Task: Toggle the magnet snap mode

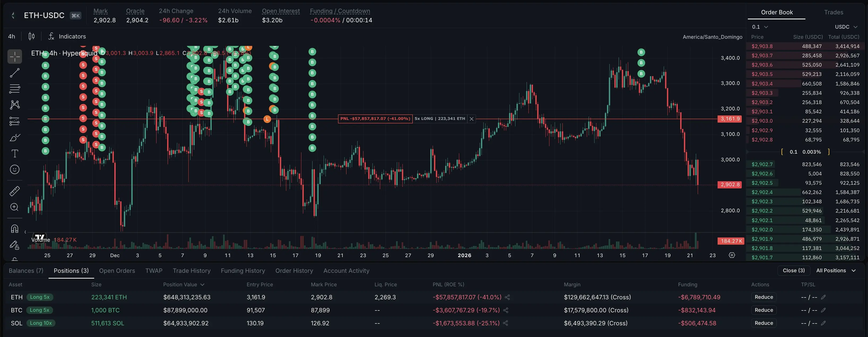Action: (15, 229)
